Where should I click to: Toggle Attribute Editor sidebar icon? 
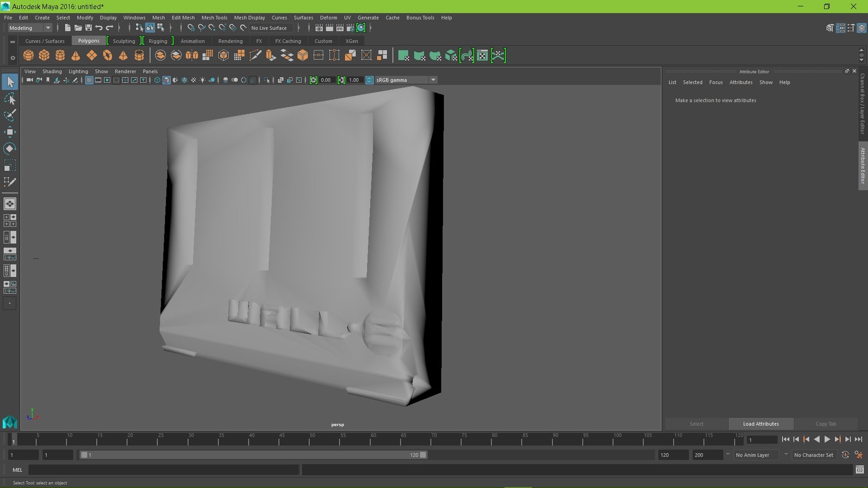pyautogui.click(x=840, y=28)
